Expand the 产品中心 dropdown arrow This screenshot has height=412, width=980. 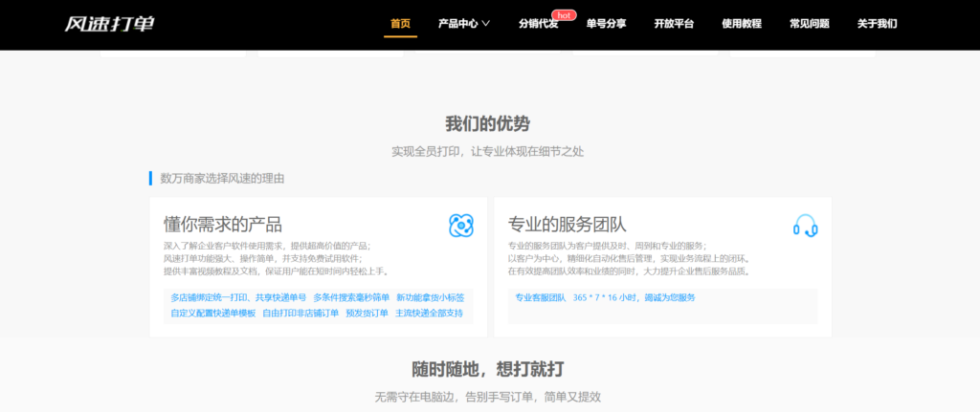pos(486,24)
